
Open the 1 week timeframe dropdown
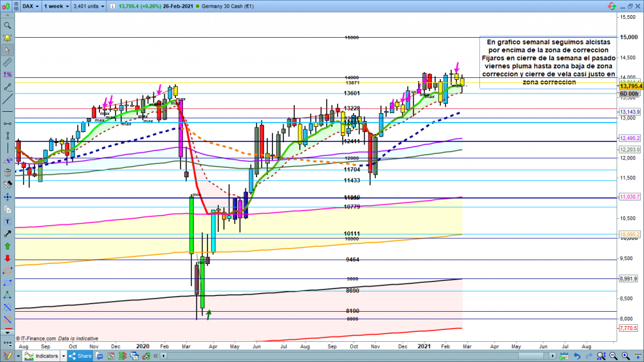(54, 6)
